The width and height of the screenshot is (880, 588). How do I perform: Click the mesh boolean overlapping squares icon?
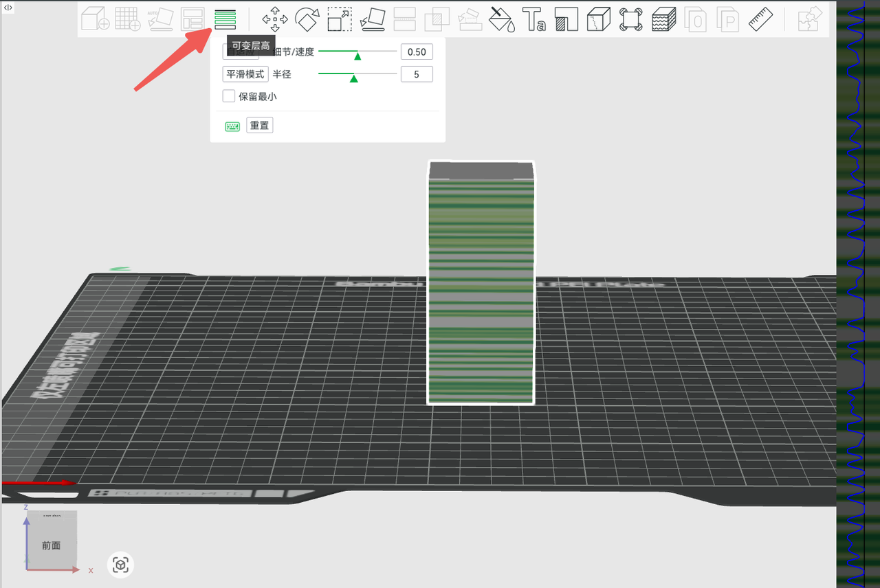[x=437, y=19]
